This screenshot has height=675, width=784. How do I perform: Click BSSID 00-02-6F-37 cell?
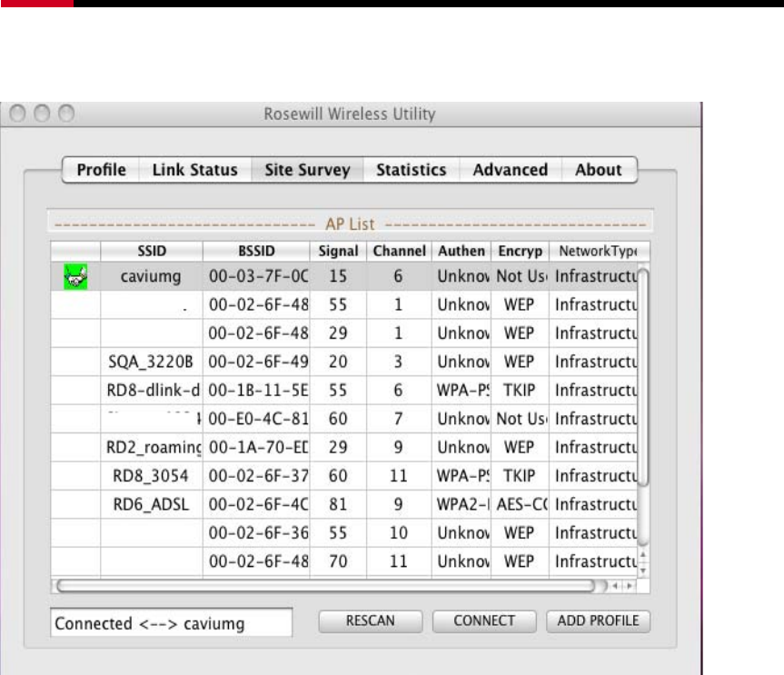(257, 476)
